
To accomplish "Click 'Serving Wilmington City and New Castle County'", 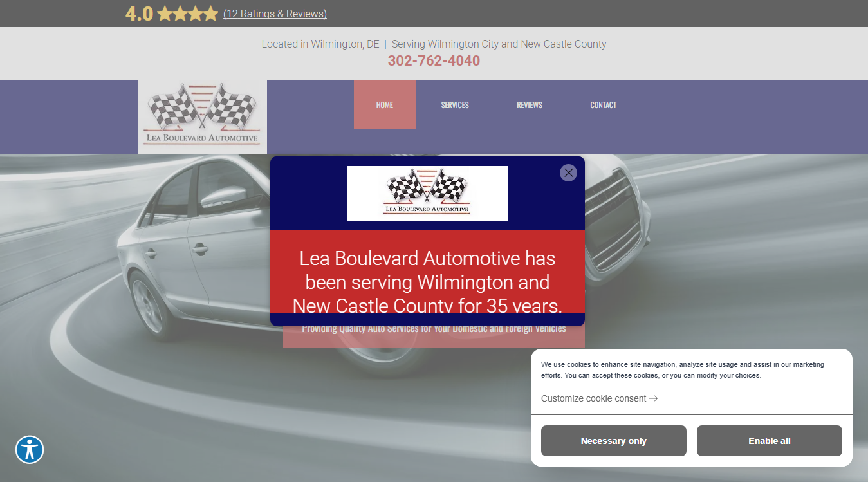I will point(499,44).
